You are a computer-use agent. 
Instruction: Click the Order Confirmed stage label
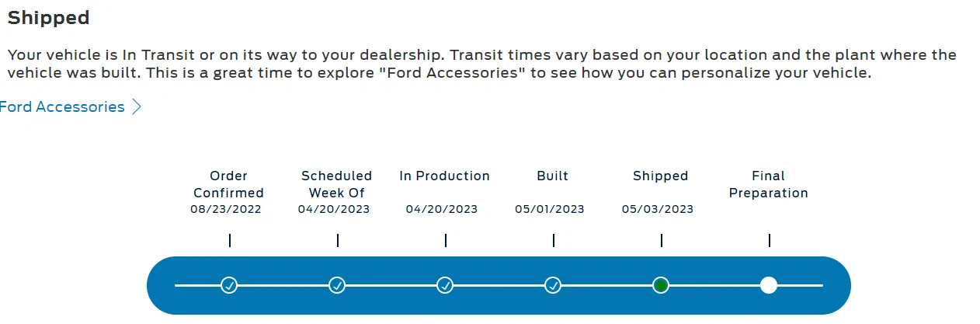[228, 184]
